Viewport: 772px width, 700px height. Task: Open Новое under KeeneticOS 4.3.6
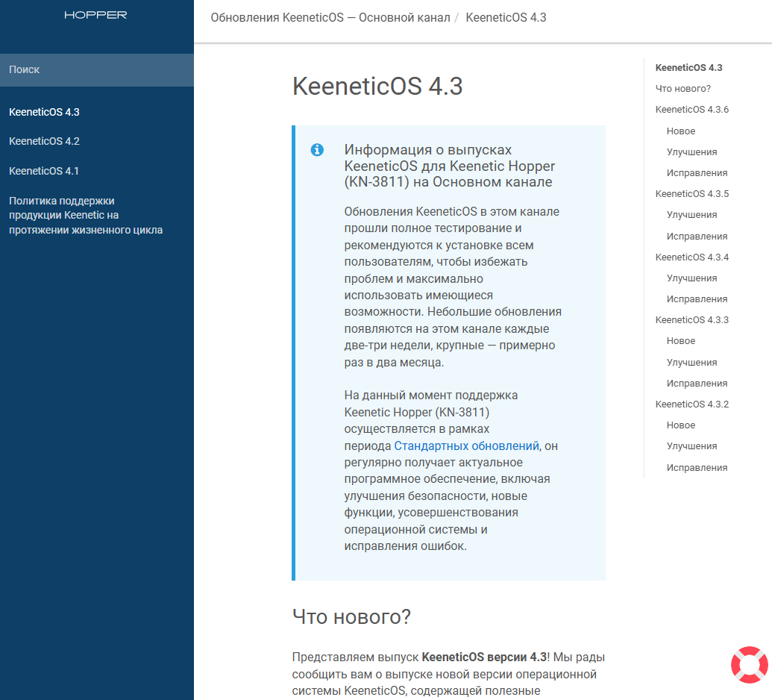[680, 131]
